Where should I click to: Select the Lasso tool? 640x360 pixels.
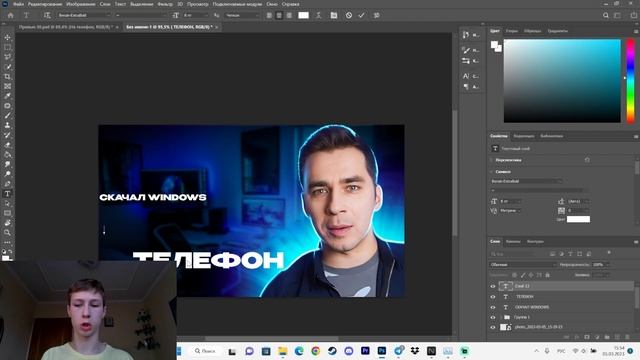pyautogui.click(x=7, y=57)
